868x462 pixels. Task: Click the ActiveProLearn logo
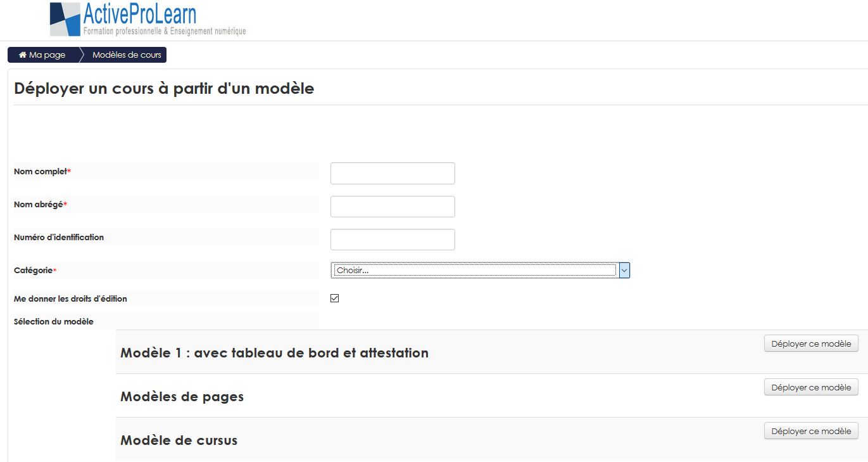tap(148, 20)
